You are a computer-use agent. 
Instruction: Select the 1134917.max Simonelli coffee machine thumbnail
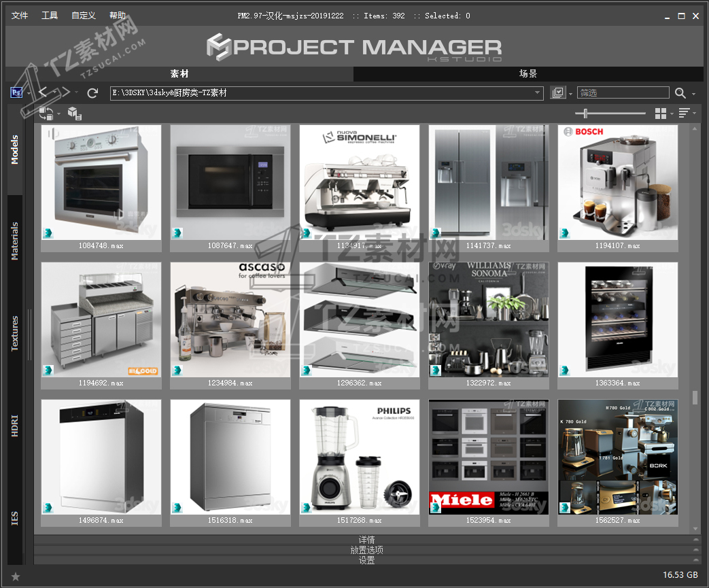[x=360, y=182]
